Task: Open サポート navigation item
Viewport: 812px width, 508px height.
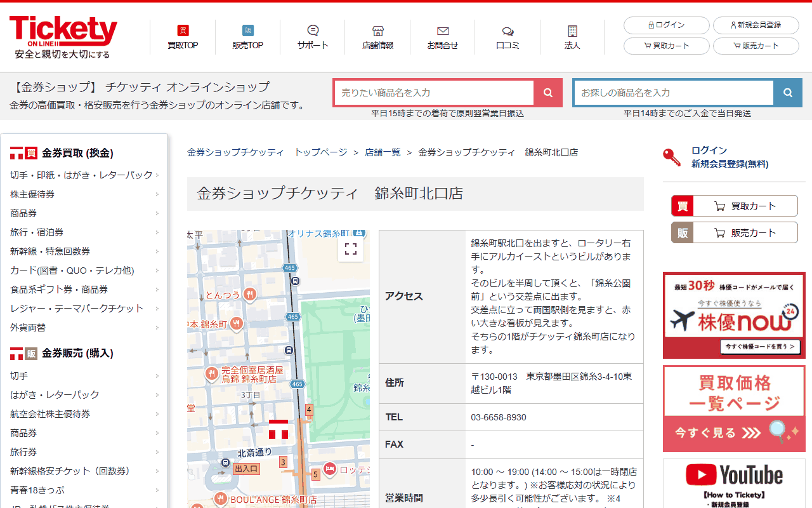Action: pos(313,37)
